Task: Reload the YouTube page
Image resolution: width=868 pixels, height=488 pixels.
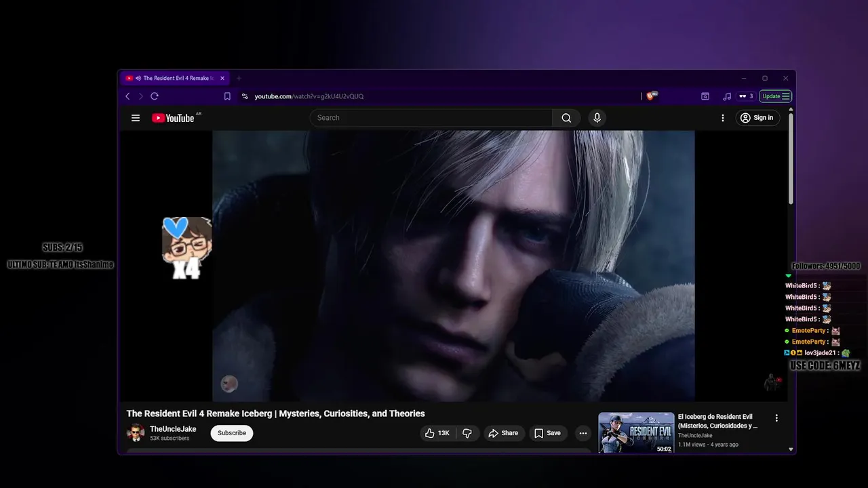Action: pyautogui.click(x=155, y=96)
